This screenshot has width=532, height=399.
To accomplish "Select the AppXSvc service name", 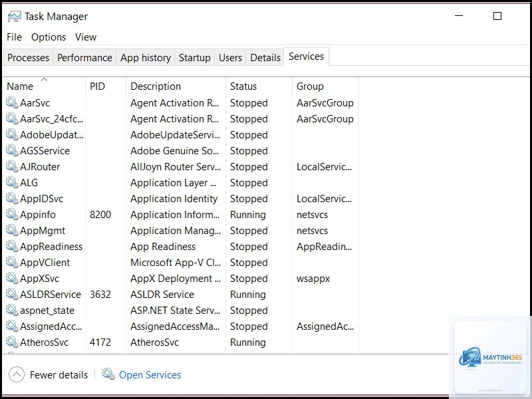I will 40,279.
